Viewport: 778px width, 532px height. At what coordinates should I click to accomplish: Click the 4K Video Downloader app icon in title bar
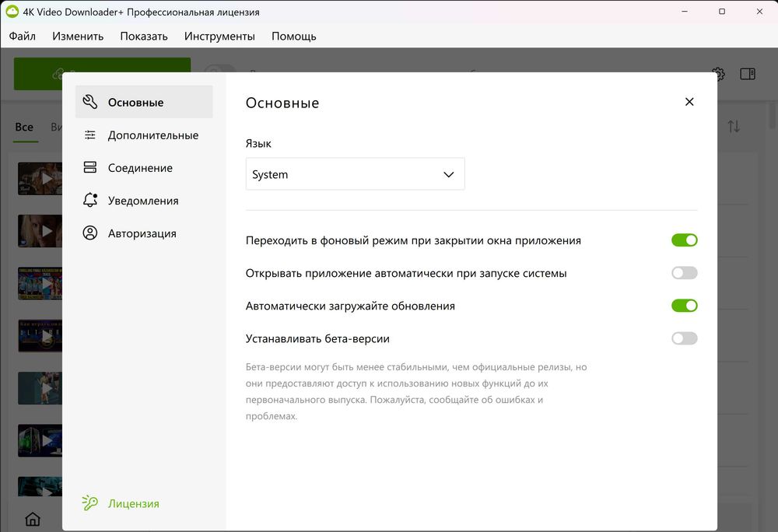[12, 12]
